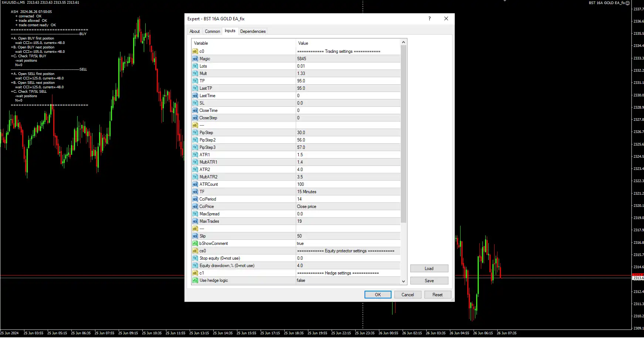The width and height of the screenshot is (644, 338).
Task: Switch to the Common tab
Action: (x=212, y=31)
